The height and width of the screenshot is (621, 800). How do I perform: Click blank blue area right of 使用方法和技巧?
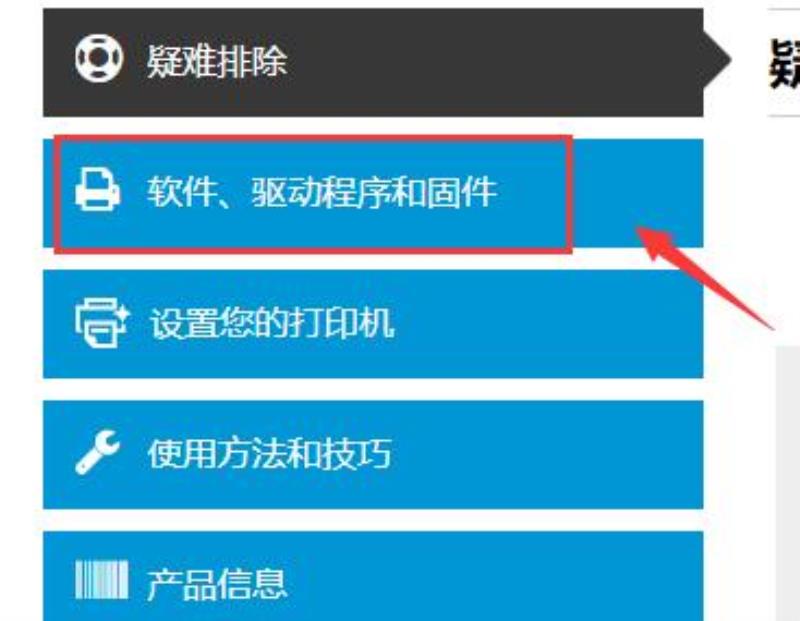point(548,455)
